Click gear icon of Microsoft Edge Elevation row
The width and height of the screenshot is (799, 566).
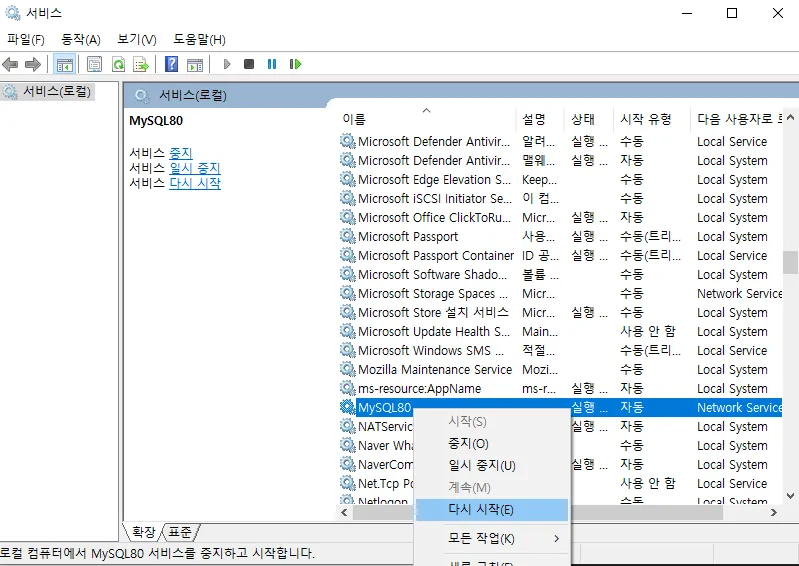pos(348,179)
